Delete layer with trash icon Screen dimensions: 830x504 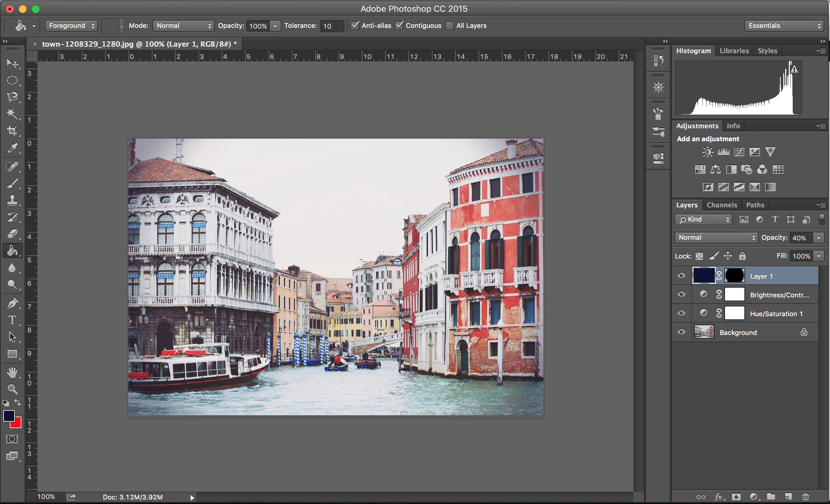(805, 497)
